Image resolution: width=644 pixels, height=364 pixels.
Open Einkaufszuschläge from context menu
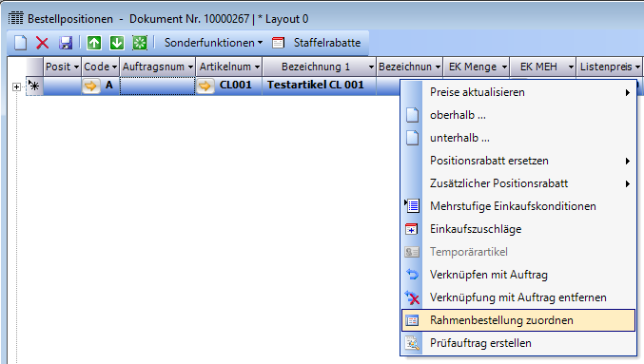tap(518, 229)
